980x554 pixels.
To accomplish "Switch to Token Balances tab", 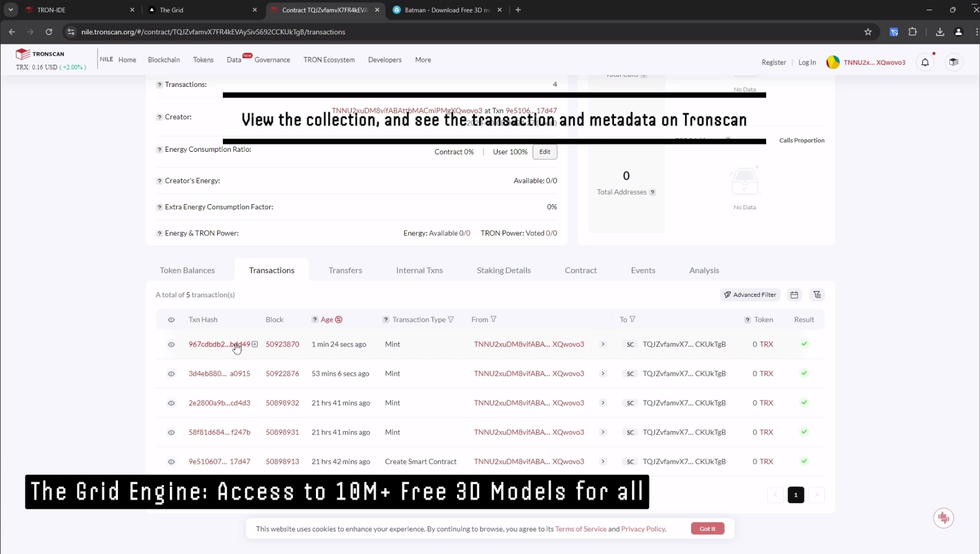I will pos(187,270).
